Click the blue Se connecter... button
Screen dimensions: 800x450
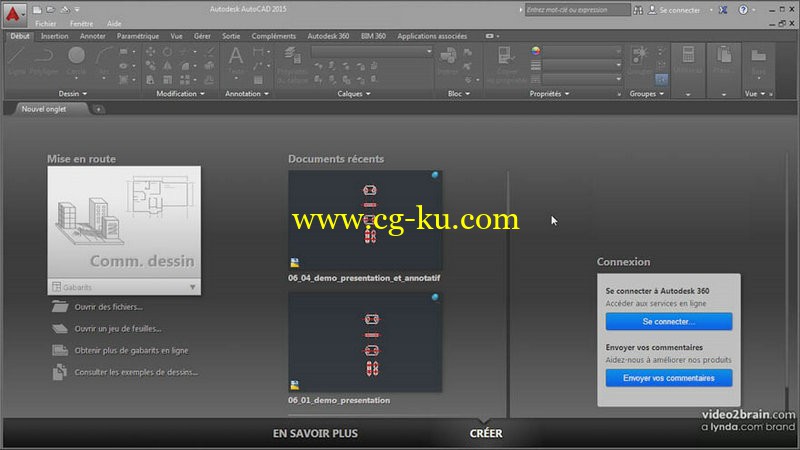click(x=669, y=321)
